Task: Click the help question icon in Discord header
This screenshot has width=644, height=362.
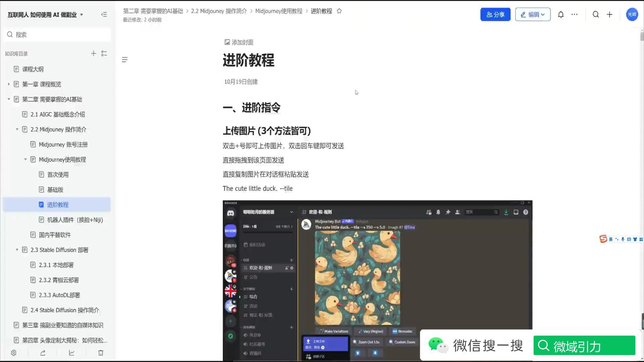Action: tap(526, 212)
